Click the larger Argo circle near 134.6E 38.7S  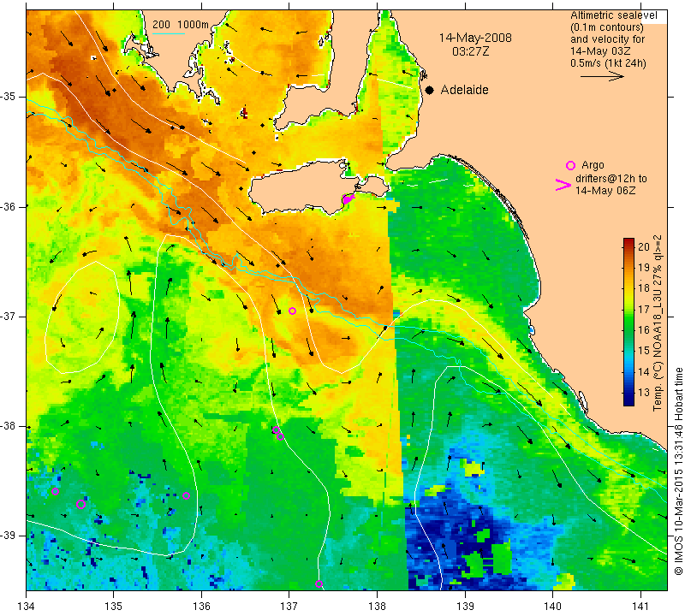pos(80,505)
